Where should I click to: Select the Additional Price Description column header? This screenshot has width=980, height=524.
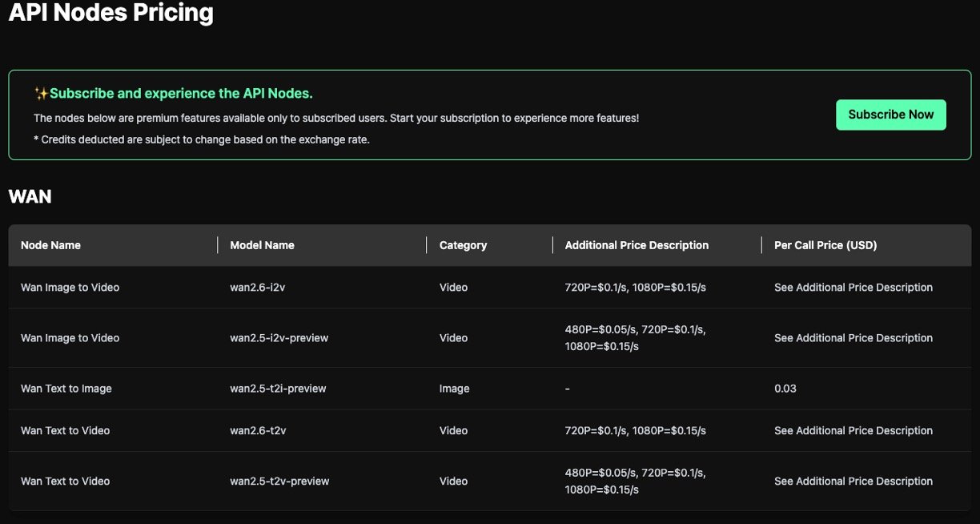click(x=637, y=245)
